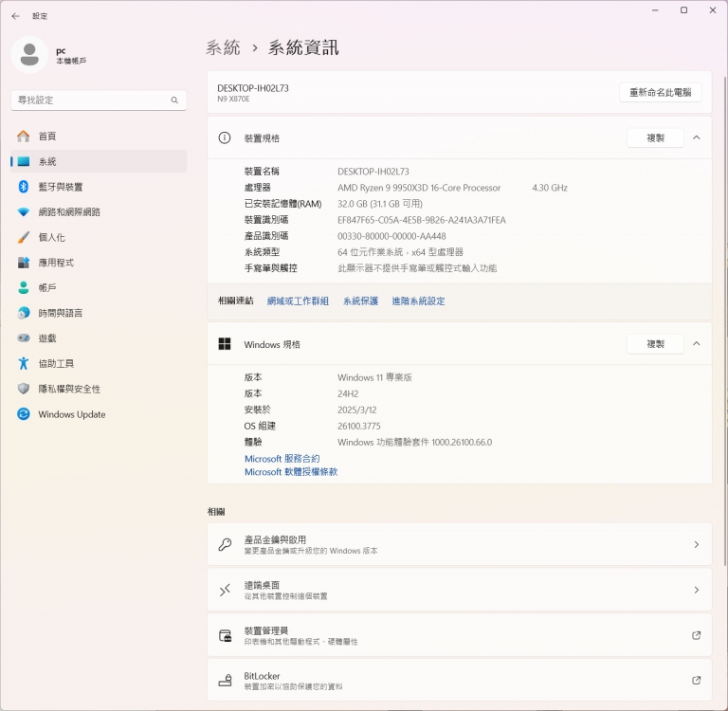Click the processor value AMD Ryzen 9 9950X3D

tap(419, 188)
